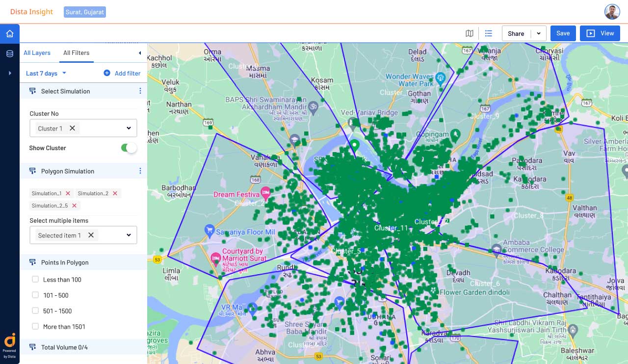Expand the left sidebar arrow
This screenshot has height=364, width=628.
coord(10,73)
